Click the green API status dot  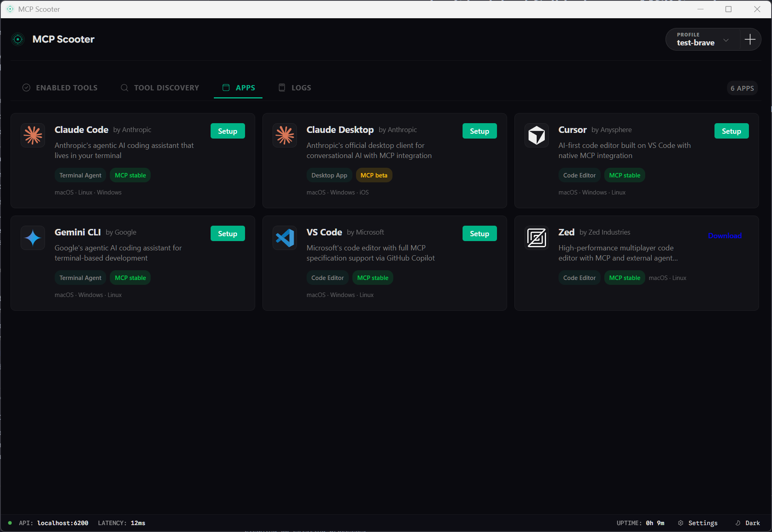pos(10,523)
